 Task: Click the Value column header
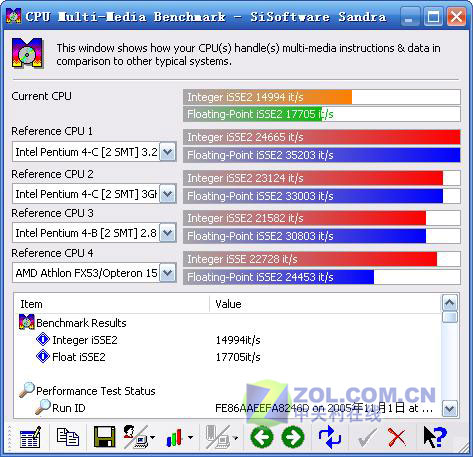(325, 304)
